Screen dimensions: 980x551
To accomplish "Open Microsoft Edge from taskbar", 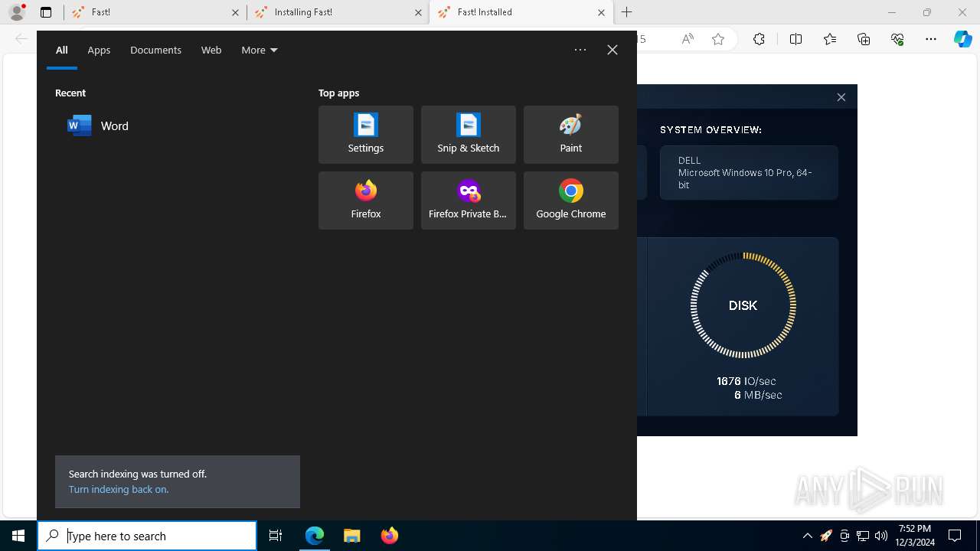I will pyautogui.click(x=315, y=536).
